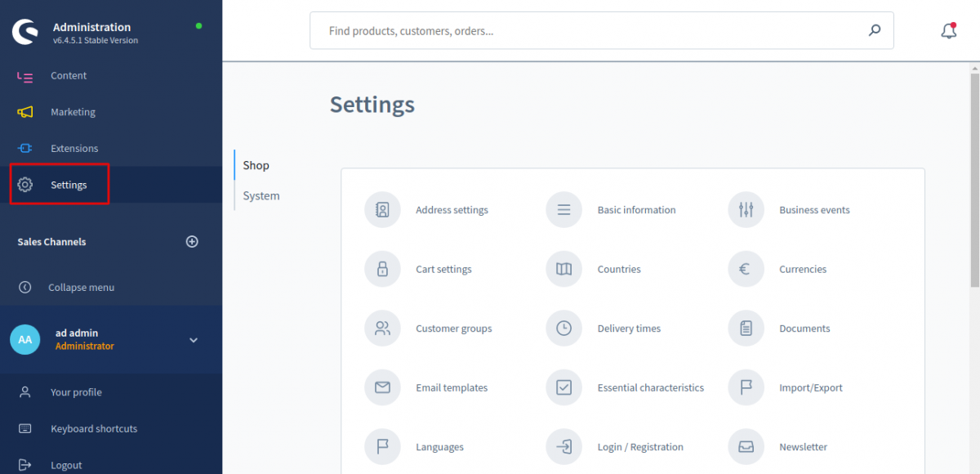Collapse the sidebar menu
This screenshot has width=980, height=474.
(x=80, y=288)
